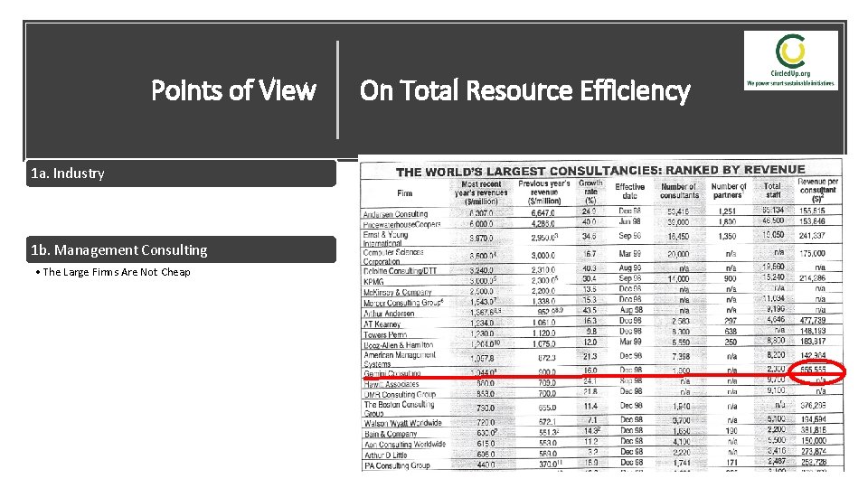The height and width of the screenshot is (488, 868).
Task: Select 'Ernst & Young International' firm name
Action: click(385, 239)
